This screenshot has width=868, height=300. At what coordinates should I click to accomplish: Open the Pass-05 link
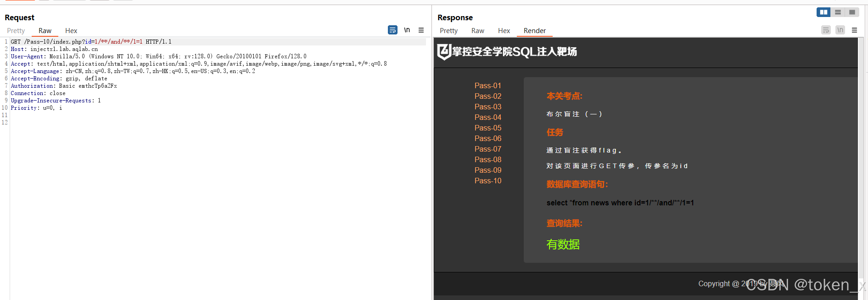[x=488, y=128]
